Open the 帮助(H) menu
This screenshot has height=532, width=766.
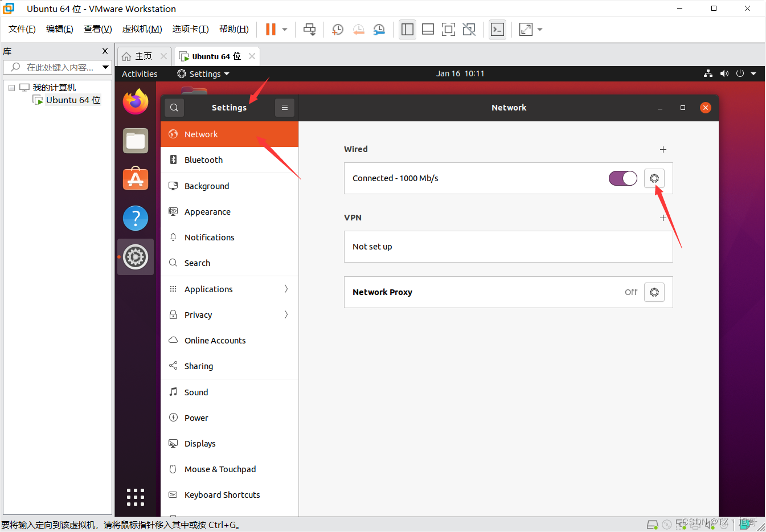[234, 29]
